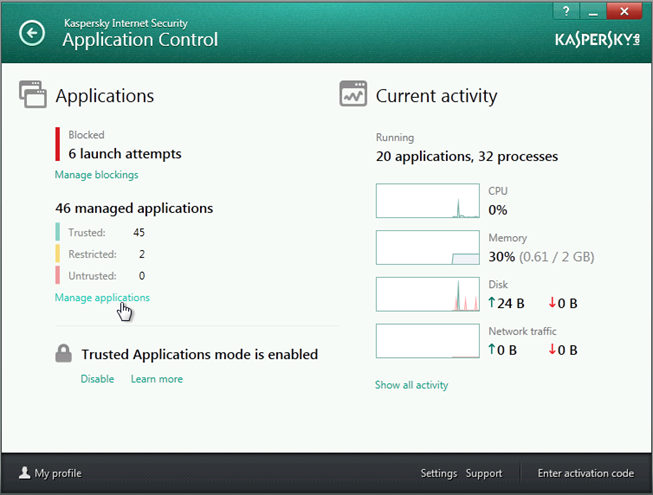
Task: Click the Applications windows icon
Action: pyautogui.click(x=32, y=94)
